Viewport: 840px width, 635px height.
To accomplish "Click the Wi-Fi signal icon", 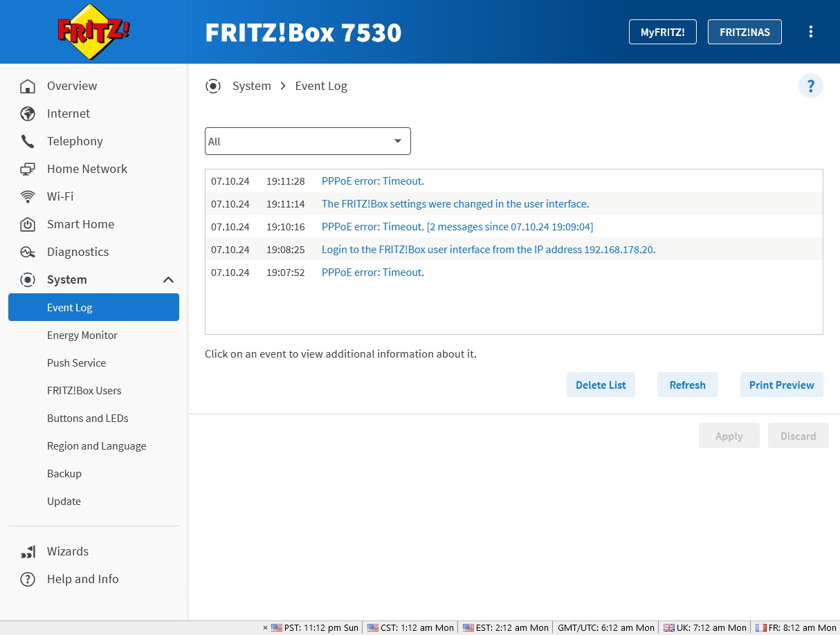I will coord(28,197).
